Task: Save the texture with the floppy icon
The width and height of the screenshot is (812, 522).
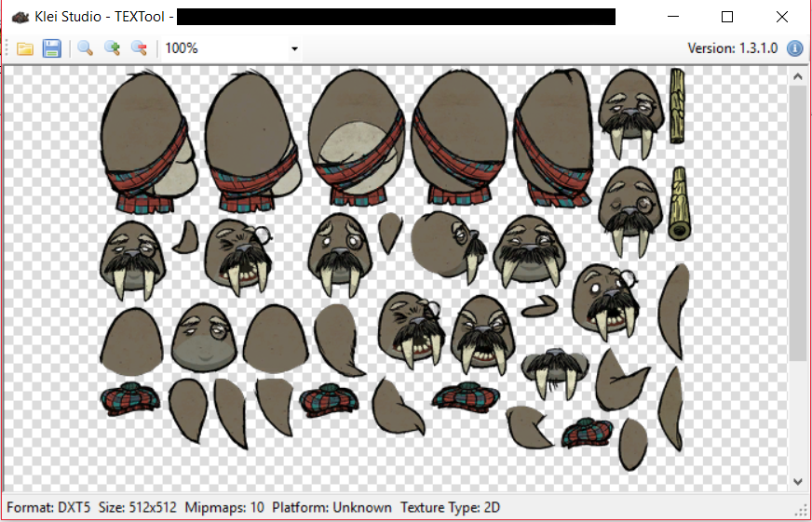Action: tap(52, 48)
